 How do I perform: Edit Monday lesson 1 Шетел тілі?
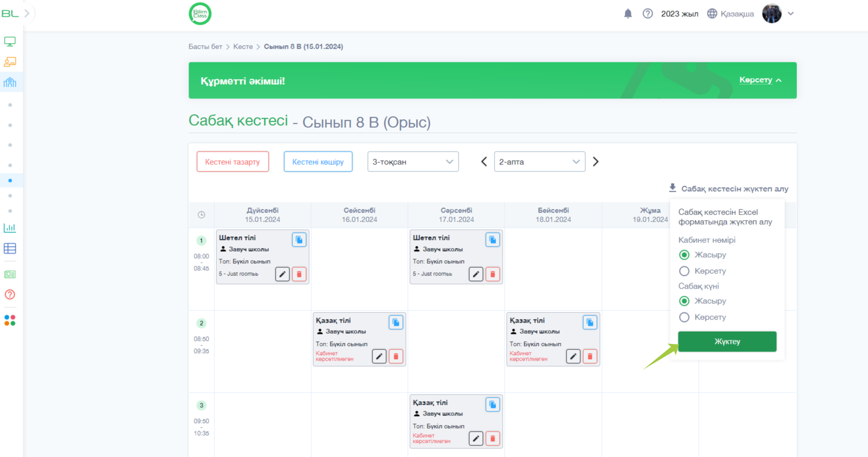pyautogui.click(x=282, y=274)
